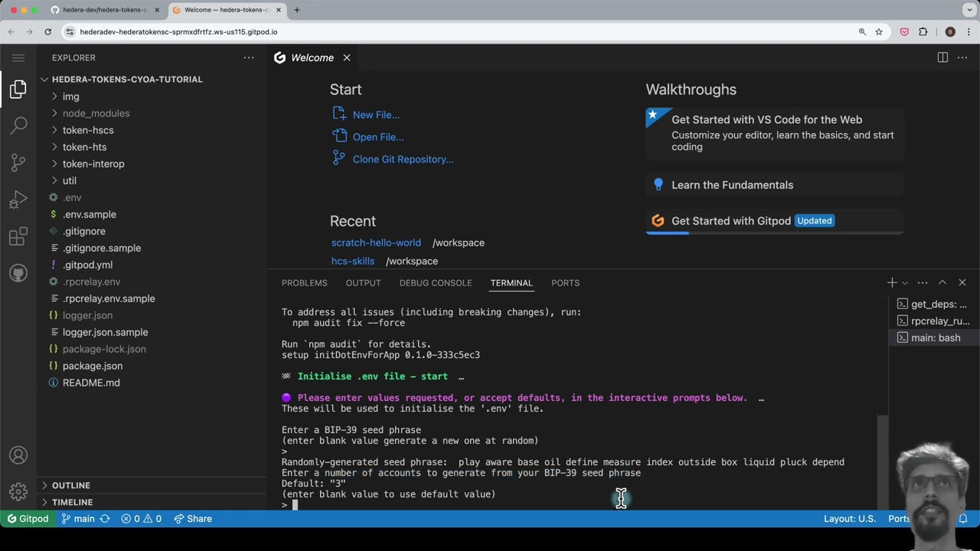The image size is (980, 551).
Task: Expand the token-interop folder
Action: pyautogui.click(x=93, y=164)
